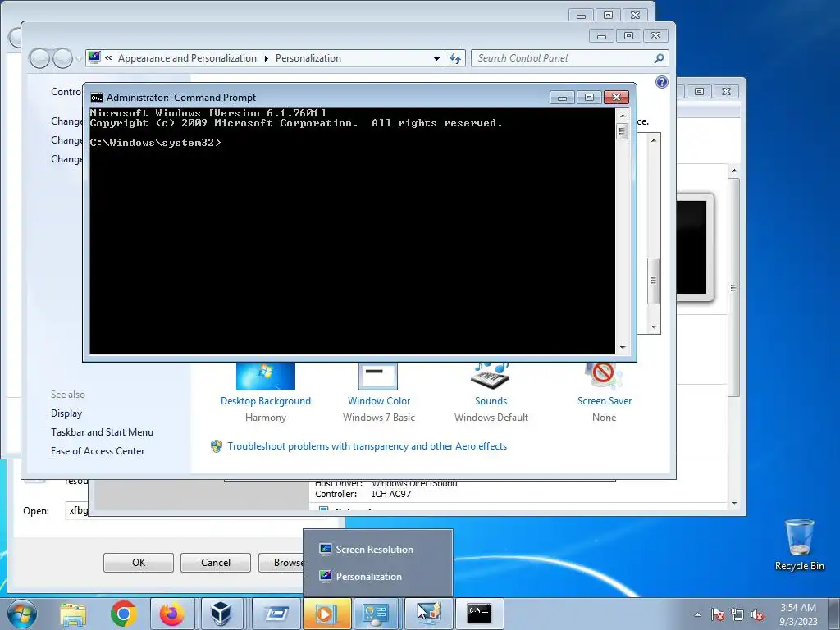The height and width of the screenshot is (630, 840).
Task: Switch to Command Prompt taskbar icon
Action: point(479,614)
